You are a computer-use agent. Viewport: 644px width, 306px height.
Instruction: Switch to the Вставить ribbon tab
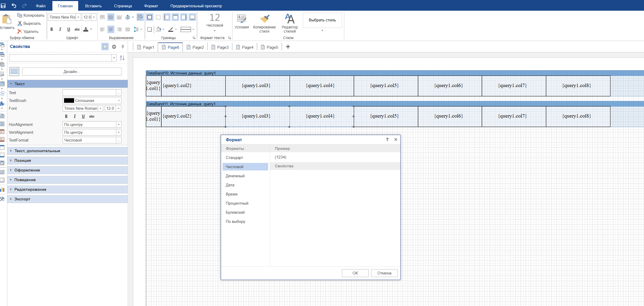93,6
